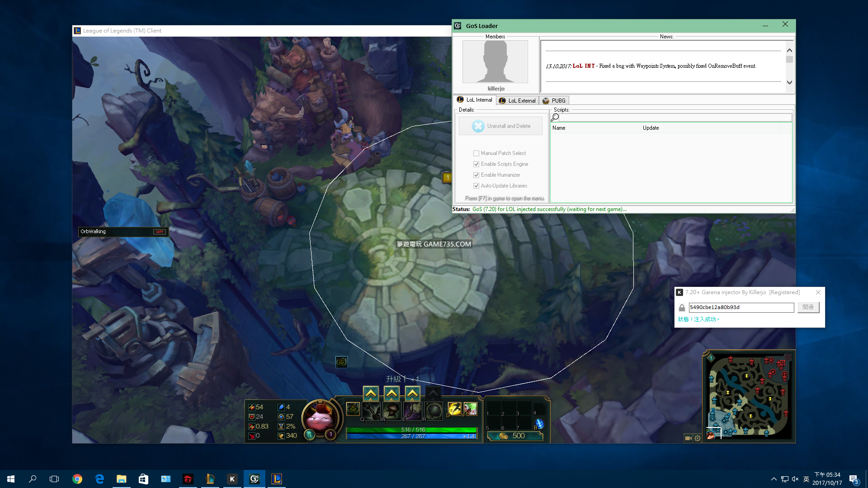The height and width of the screenshot is (488, 868).
Task: Click the injector key input field
Action: [741, 307]
